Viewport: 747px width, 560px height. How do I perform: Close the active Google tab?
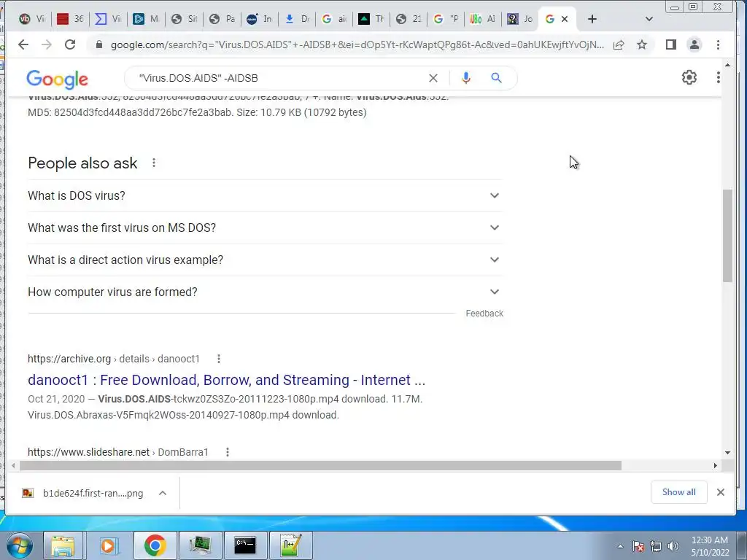[x=565, y=19]
